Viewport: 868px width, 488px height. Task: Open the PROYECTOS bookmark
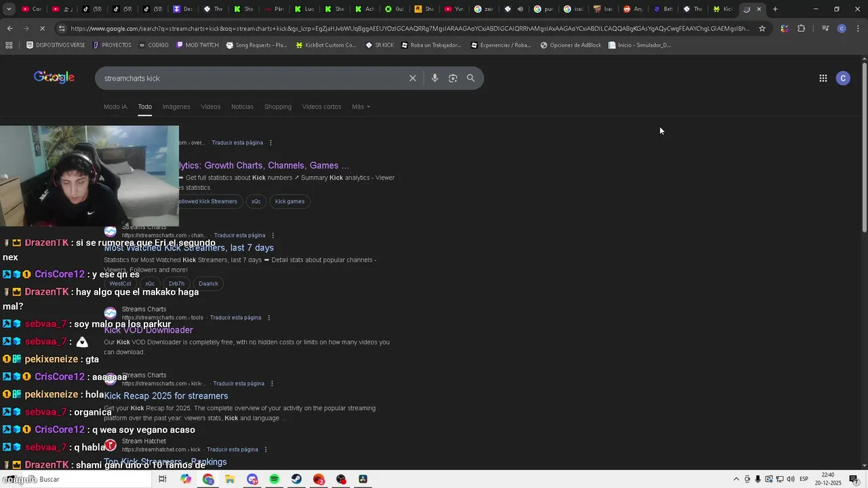(112, 45)
